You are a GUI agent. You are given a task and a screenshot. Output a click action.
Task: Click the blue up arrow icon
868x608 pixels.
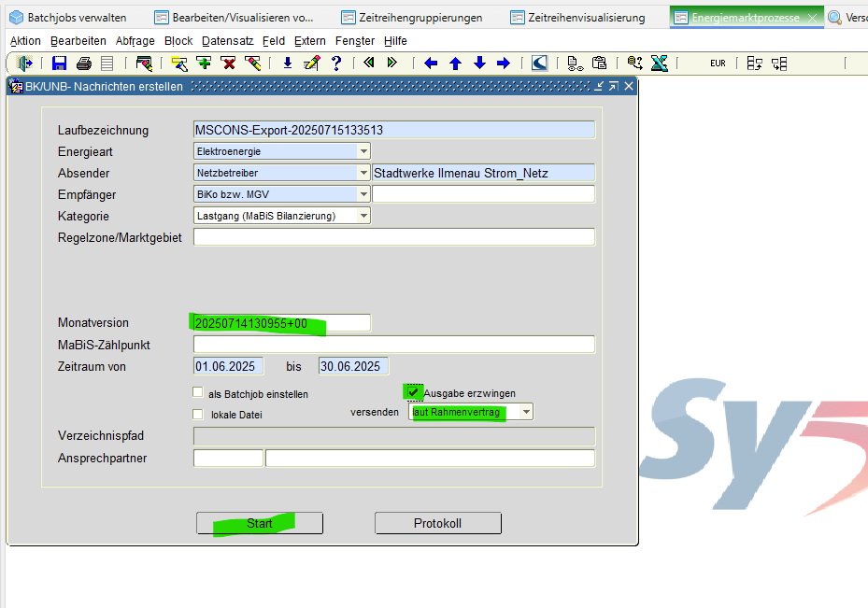[x=455, y=64]
